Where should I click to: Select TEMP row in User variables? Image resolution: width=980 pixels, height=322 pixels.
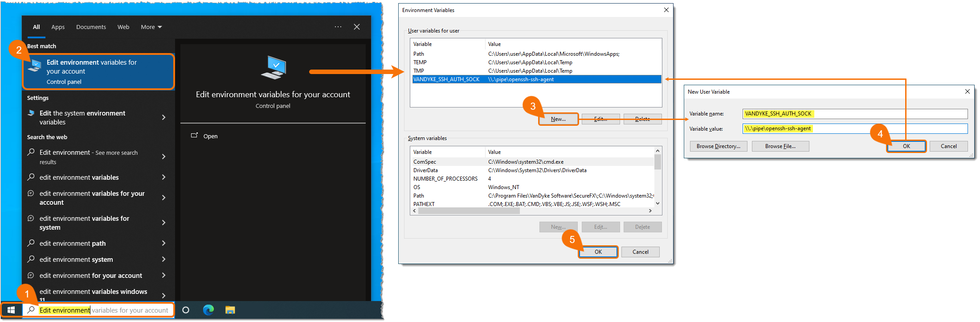[x=536, y=62]
